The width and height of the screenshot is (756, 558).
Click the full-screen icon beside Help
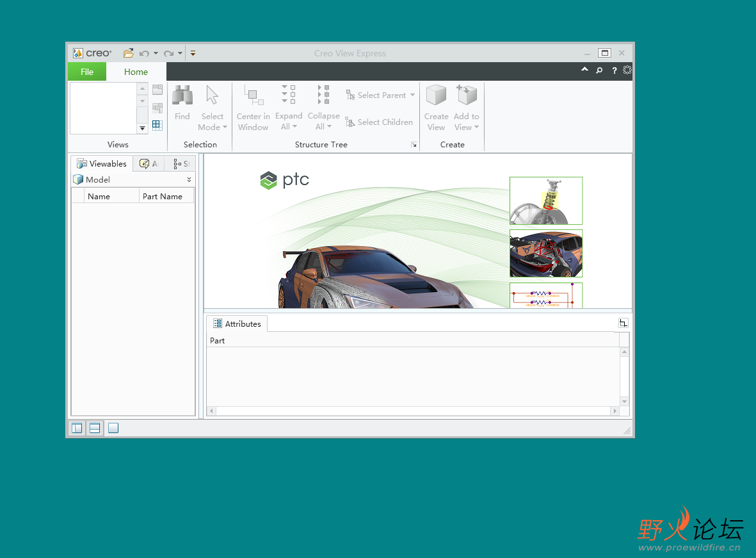point(627,70)
